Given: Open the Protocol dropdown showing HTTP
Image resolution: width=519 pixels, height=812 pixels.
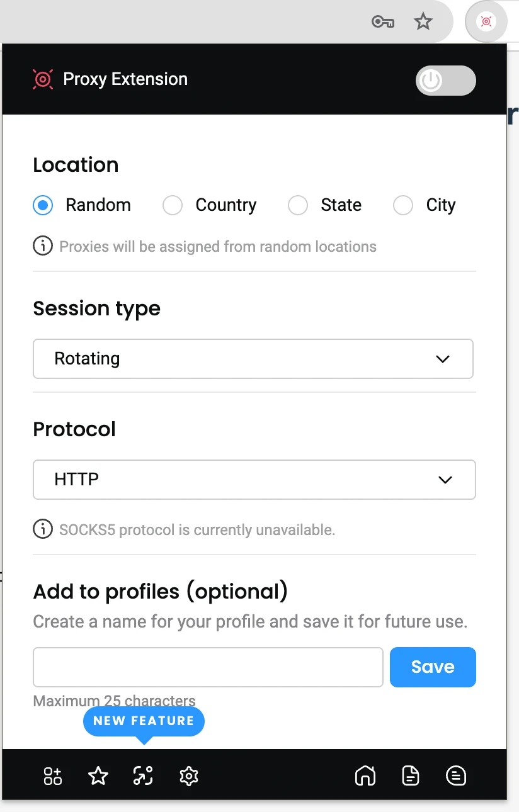Looking at the screenshot, I should pos(253,480).
